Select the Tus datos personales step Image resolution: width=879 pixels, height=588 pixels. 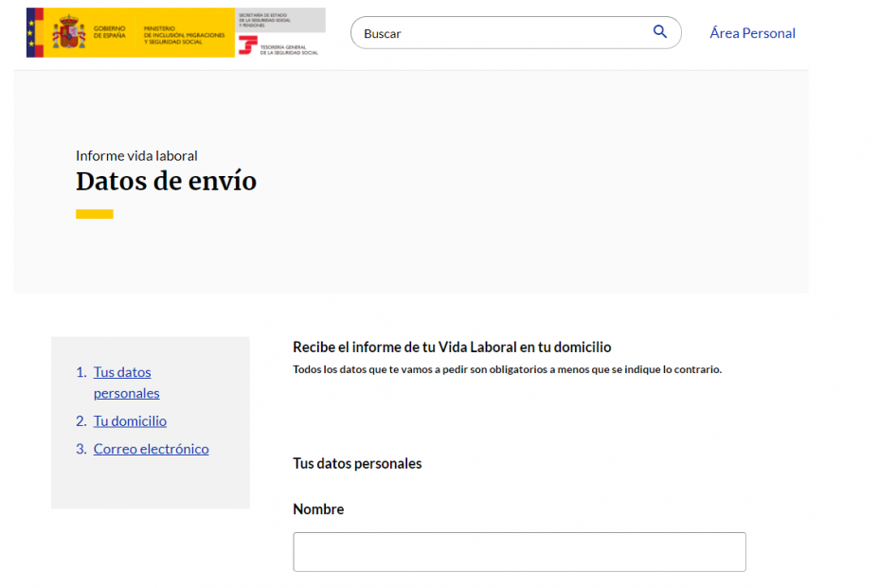(x=122, y=382)
